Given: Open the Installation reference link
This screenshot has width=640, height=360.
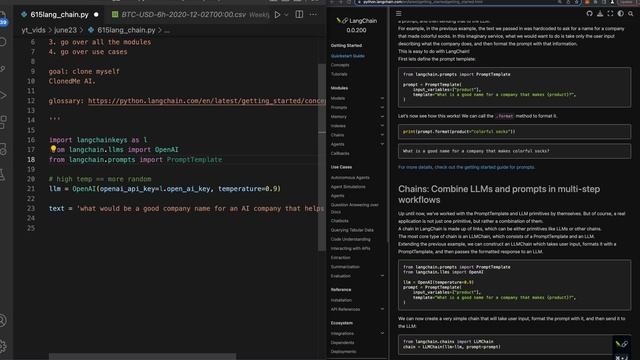Looking at the screenshot, I should (341, 300).
